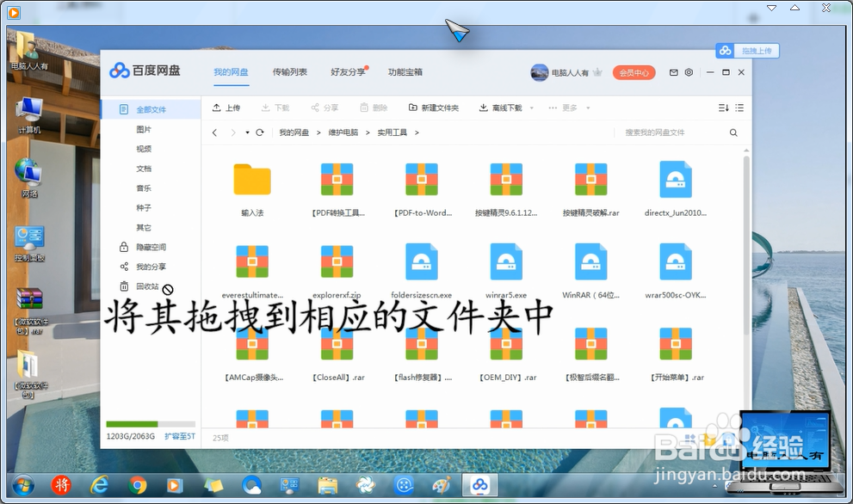The image size is (853, 504).
Task: Click the storage usage progress bar
Action: click(151, 424)
